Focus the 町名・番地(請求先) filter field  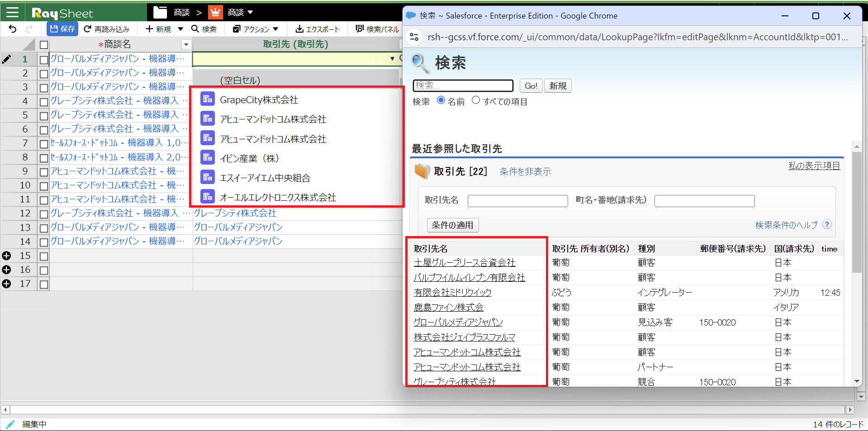point(704,201)
